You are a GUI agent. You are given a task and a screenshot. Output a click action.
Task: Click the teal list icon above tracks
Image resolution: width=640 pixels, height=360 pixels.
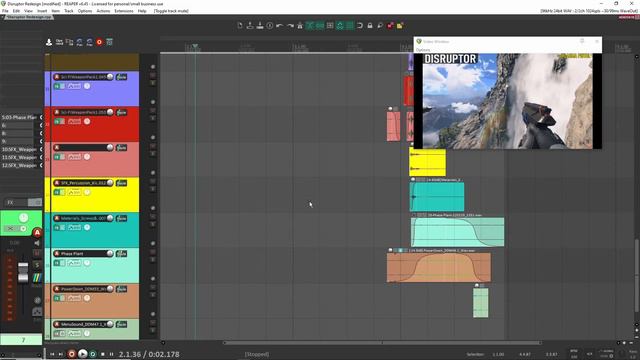coord(109,42)
